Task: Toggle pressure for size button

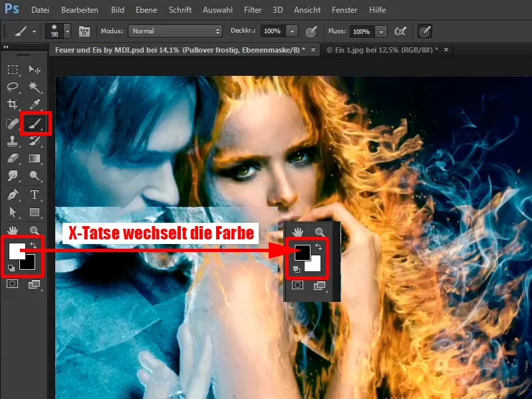Action: coord(425,31)
